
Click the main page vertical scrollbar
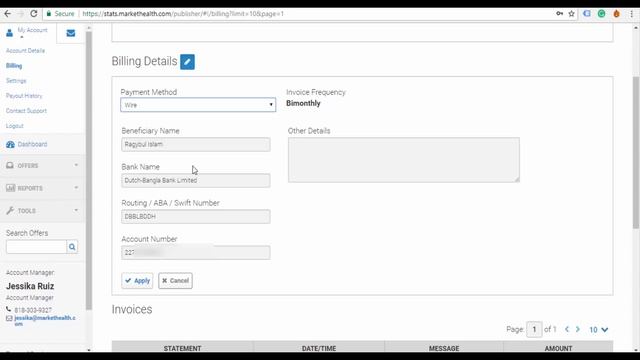click(x=636, y=152)
